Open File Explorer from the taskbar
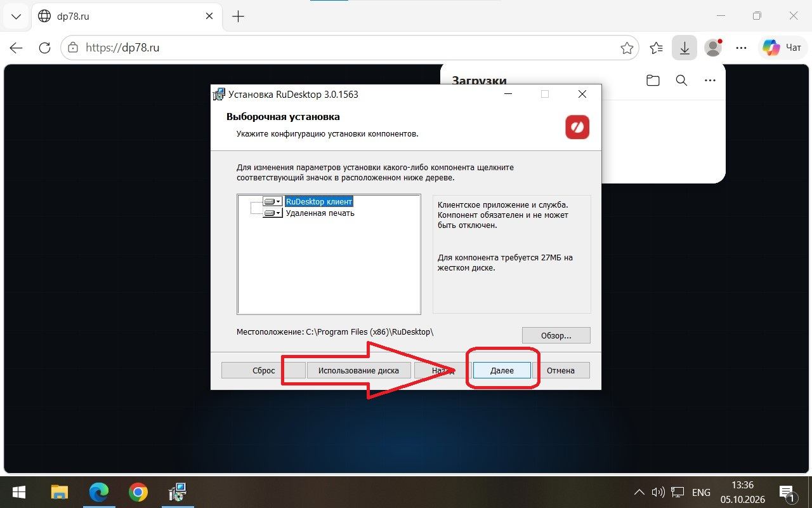Image resolution: width=812 pixels, height=508 pixels. coord(59,492)
